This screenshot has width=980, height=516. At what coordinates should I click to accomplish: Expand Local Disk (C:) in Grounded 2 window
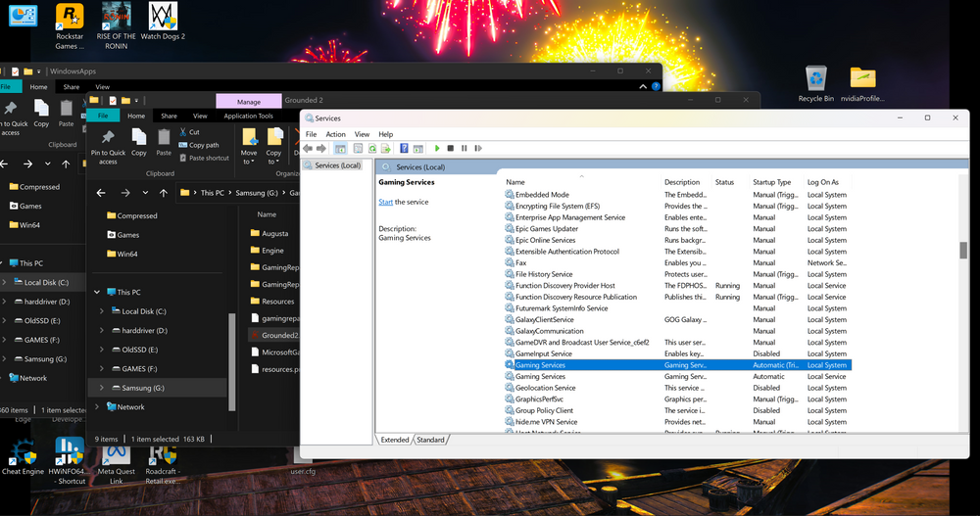(x=102, y=311)
